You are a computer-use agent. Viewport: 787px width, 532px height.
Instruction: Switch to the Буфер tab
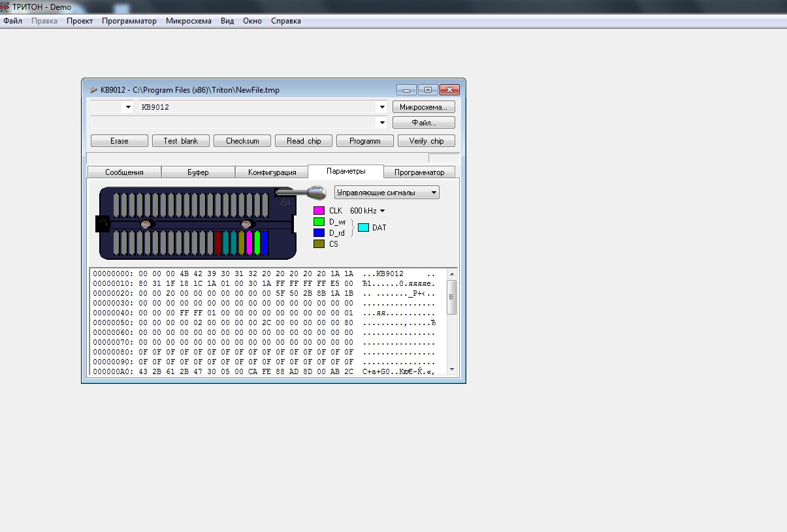(x=198, y=172)
